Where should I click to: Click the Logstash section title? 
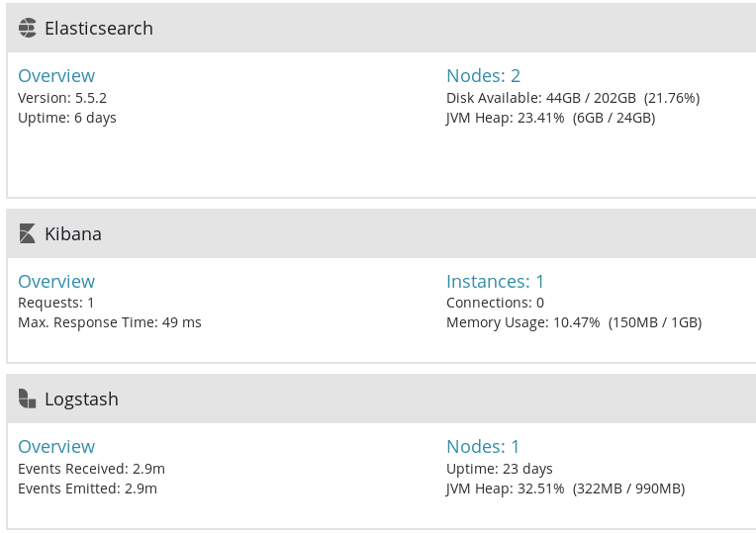tap(81, 400)
